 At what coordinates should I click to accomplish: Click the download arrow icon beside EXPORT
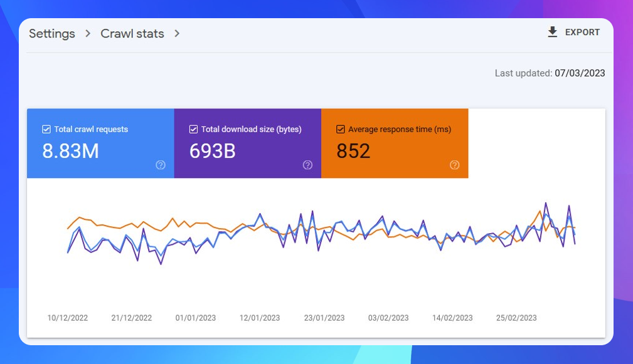click(552, 32)
